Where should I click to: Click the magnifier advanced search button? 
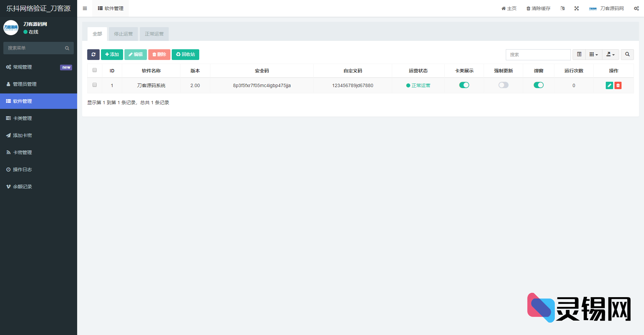(627, 54)
